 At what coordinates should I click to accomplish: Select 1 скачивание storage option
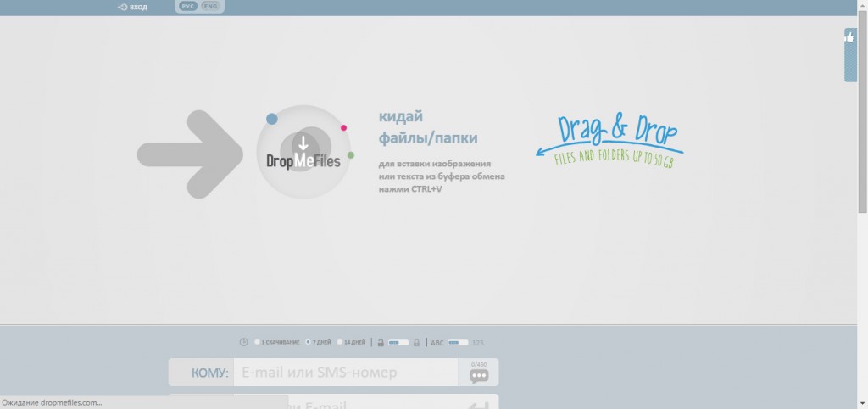[x=277, y=342]
